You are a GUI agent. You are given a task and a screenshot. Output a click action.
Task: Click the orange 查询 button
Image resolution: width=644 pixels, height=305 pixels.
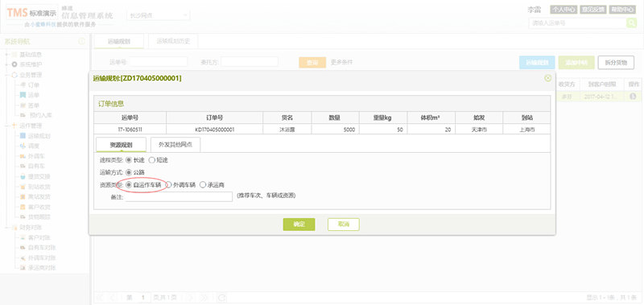(312, 63)
